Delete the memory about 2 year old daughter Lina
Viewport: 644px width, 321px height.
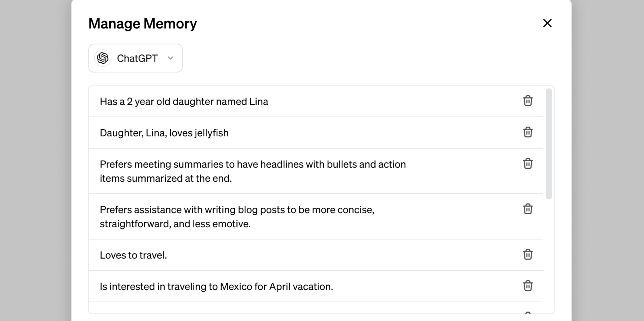click(x=527, y=101)
